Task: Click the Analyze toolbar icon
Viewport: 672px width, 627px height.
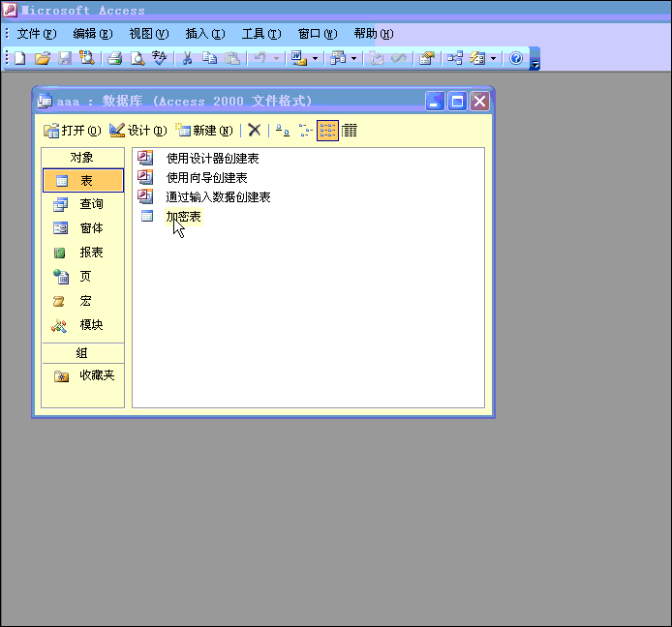Action: 338,58
